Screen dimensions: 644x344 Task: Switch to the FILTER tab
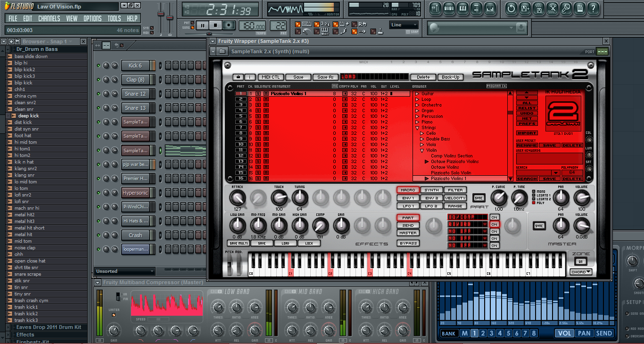point(455,190)
